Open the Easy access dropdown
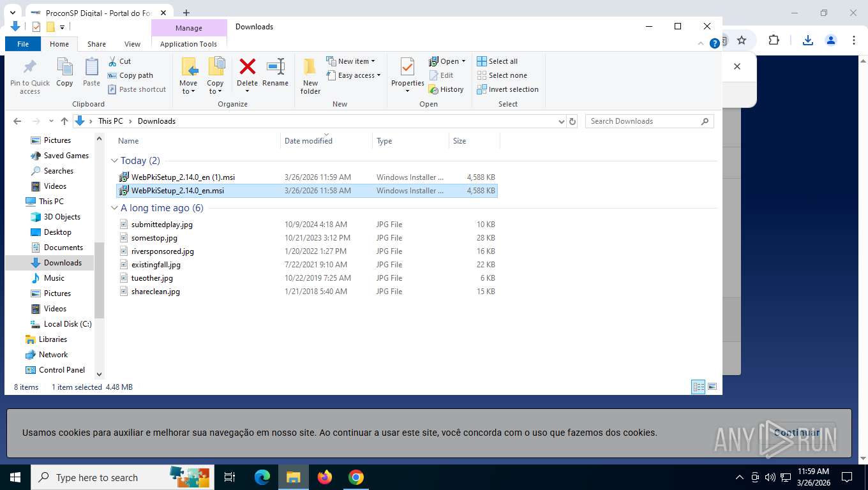868x490 pixels. tap(353, 75)
